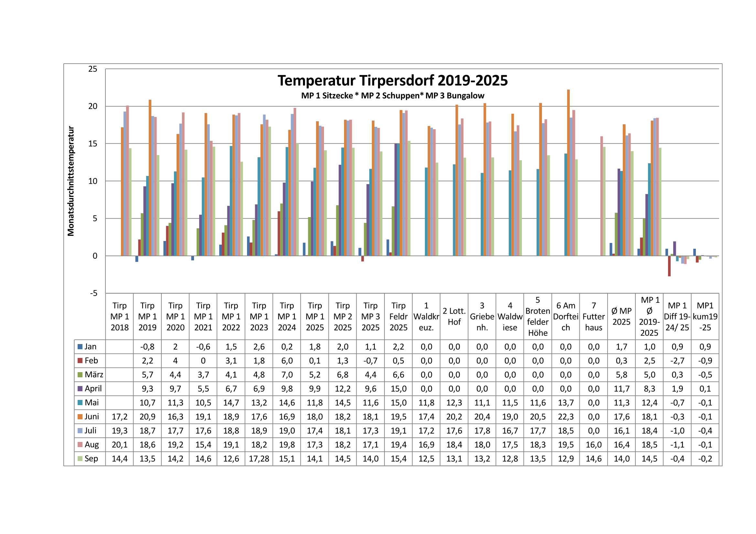Click the Jan legend color swatch
This screenshot has height=534, width=756.
[x=80, y=346]
